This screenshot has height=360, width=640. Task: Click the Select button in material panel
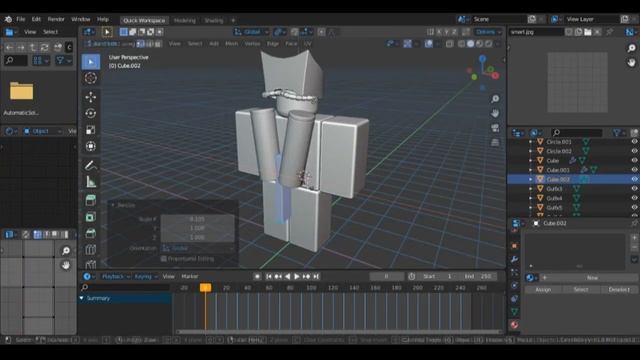[x=580, y=289]
